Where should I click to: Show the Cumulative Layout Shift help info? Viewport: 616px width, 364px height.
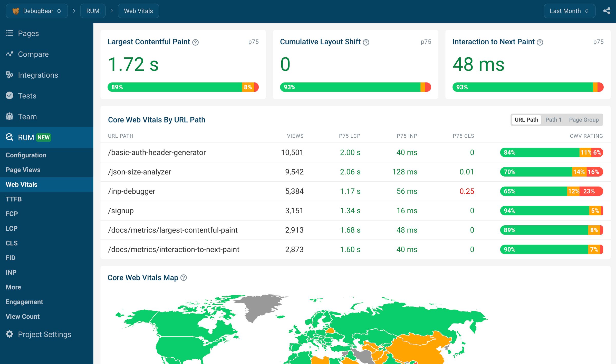point(366,42)
